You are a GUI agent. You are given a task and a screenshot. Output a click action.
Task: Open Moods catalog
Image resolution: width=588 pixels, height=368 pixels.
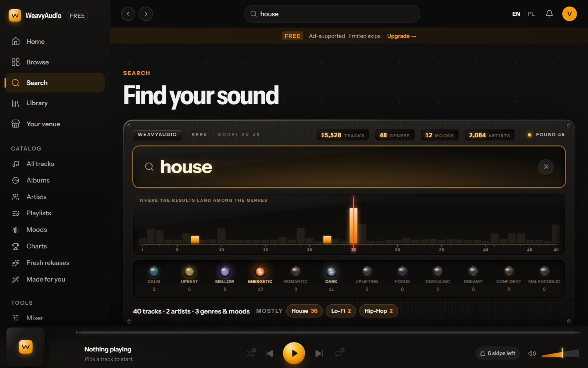coord(55,230)
